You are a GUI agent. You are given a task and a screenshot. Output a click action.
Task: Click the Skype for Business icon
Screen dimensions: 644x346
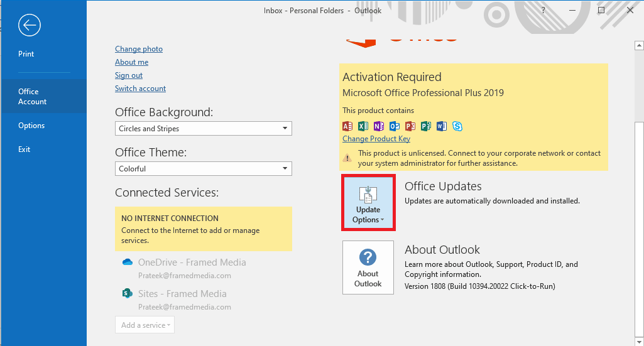(457, 126)
